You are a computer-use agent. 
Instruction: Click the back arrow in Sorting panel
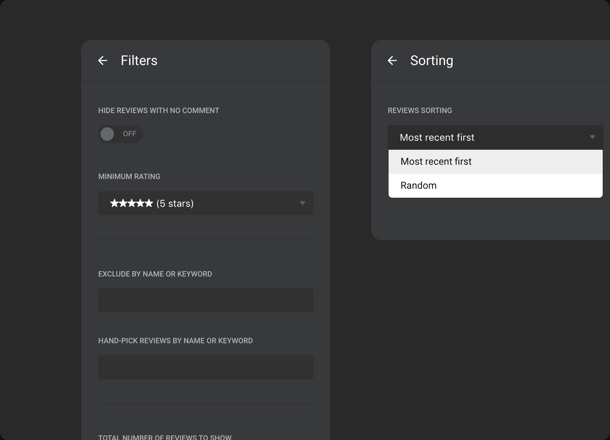(x=392, y=61)
